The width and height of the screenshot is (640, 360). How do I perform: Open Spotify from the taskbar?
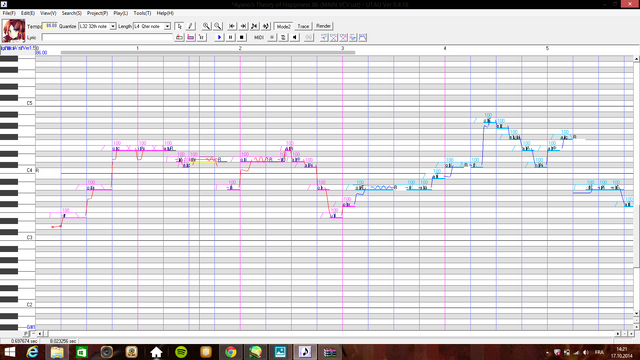(181, 352)
